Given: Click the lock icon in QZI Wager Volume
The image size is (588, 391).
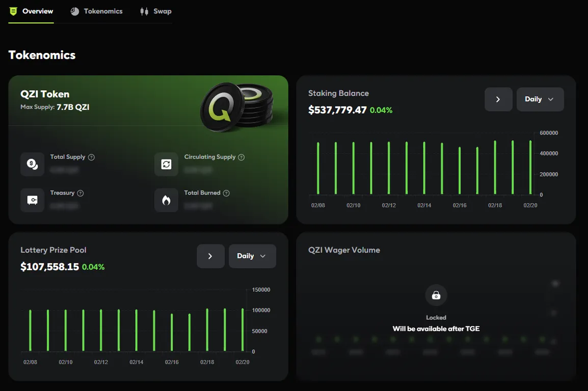Looking at the screenshot, I should click(436, 295).
